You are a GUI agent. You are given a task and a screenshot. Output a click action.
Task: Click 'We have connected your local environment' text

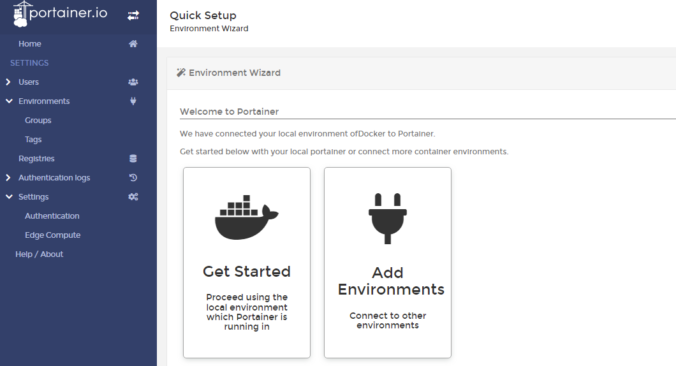coord(307,134)
